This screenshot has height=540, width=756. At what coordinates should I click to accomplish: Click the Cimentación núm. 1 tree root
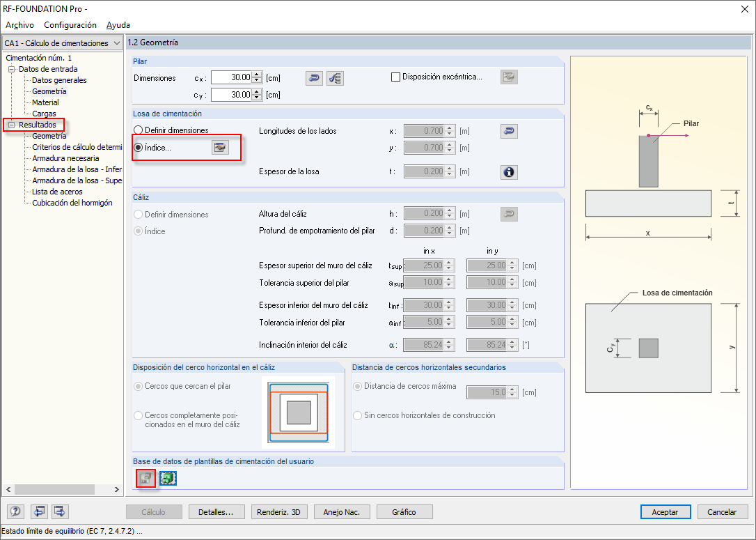click(38, 58)
